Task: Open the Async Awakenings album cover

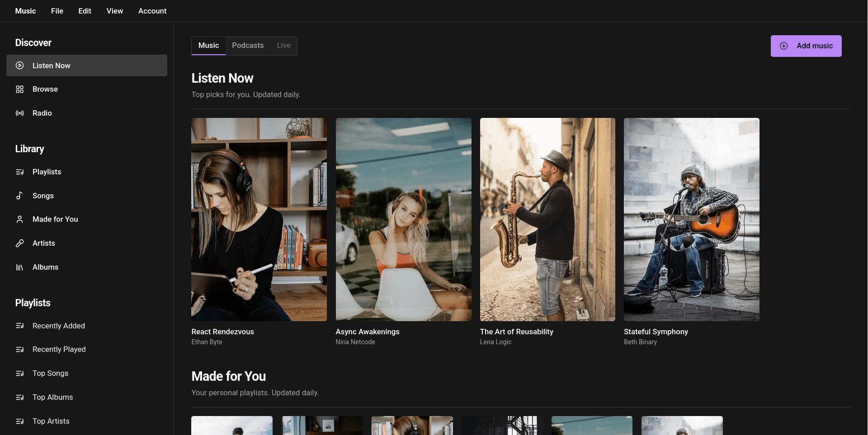Action: coord(403,220)
